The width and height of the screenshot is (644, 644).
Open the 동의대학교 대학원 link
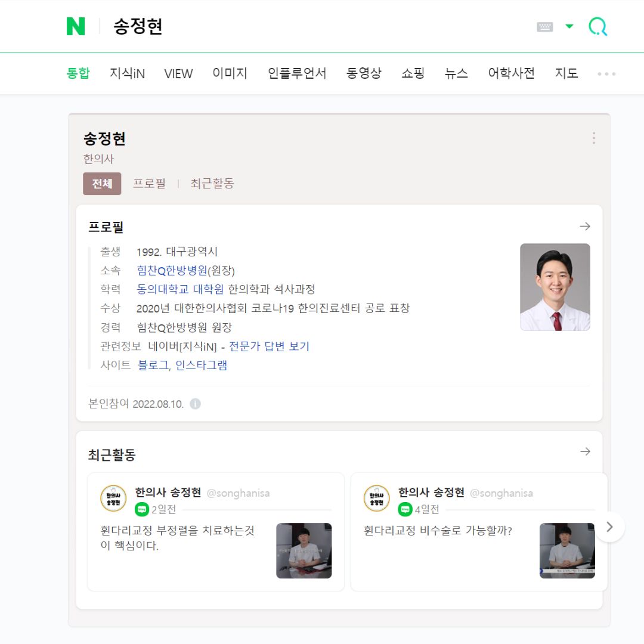coord(180,289)
